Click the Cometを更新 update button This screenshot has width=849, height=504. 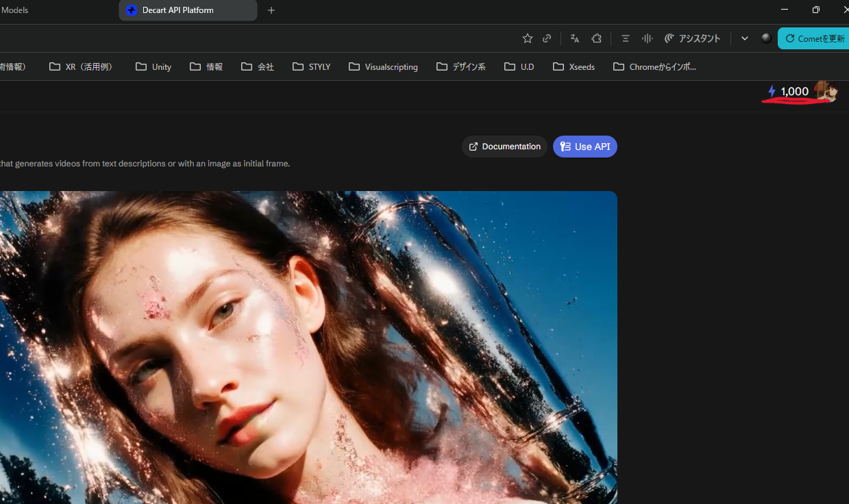814,38
